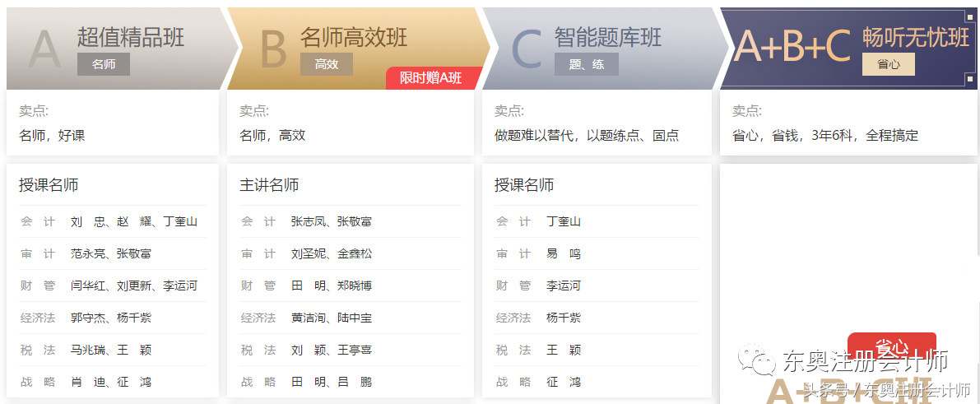This screenshot has width=980, height=404.
Task: Click teacher name 赵耀 in A class
Action: click(134, 221)
